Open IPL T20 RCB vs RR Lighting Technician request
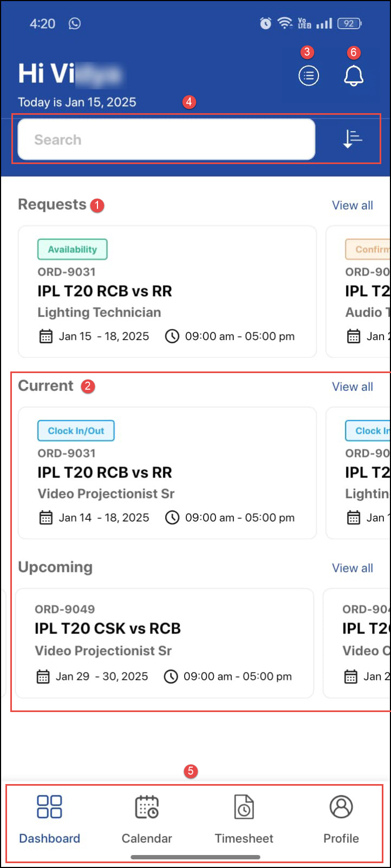Image resolution: width=391 pixels, height=868 pixels. tap(167, 303)
